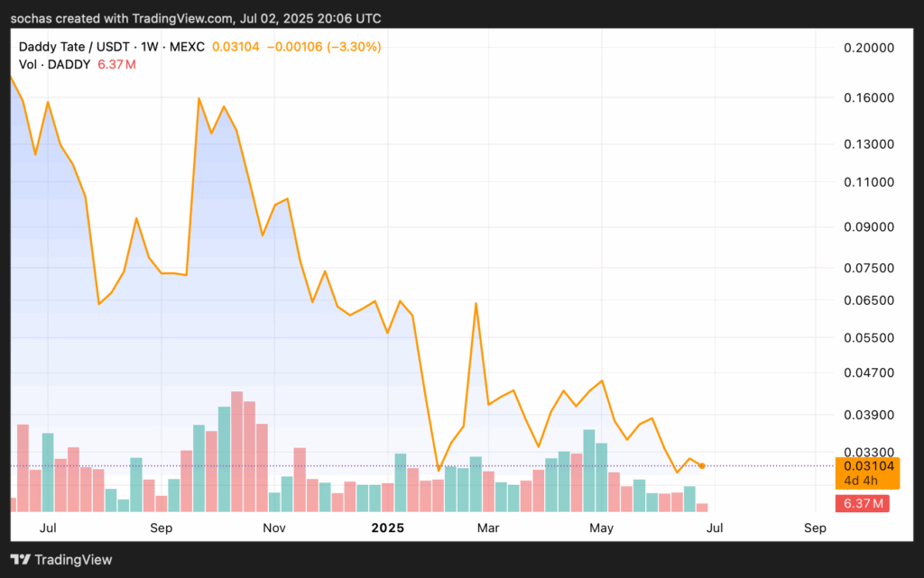The width and height of the screenshot is (924, 578).
Task: Click the orange 0.03104 value in the legend
Action: [x=236, y=47]
